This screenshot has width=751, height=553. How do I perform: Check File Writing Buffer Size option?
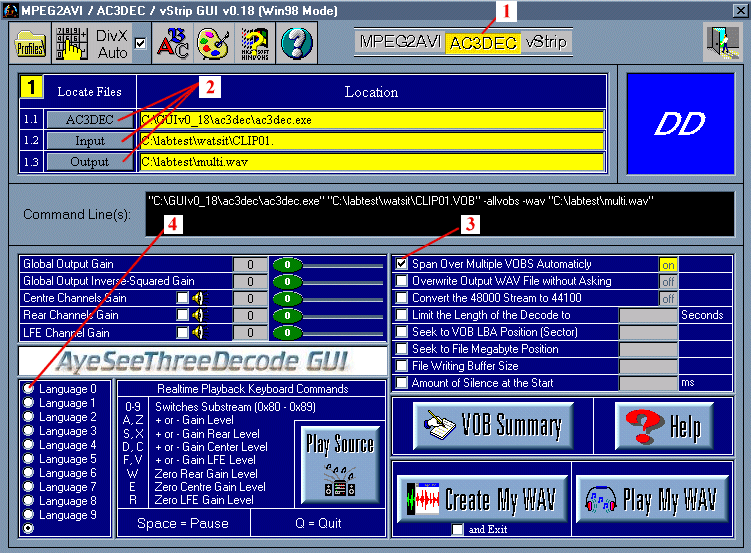401,366
